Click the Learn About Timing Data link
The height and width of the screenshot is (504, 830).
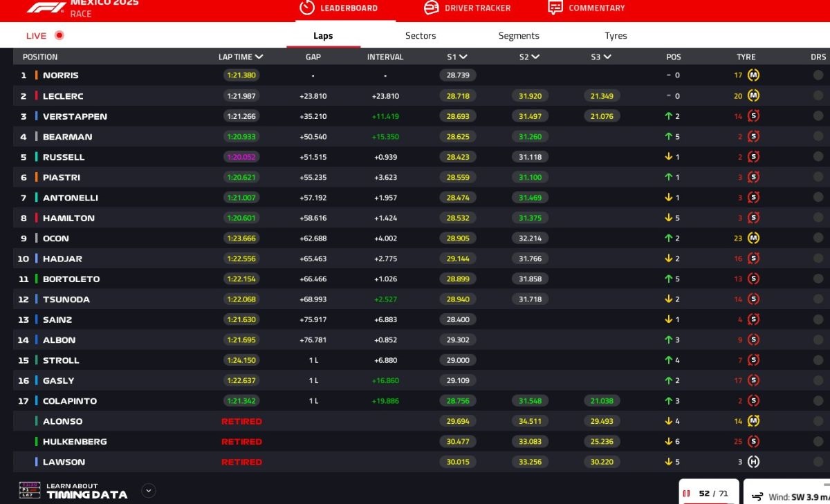pos(86,491)
